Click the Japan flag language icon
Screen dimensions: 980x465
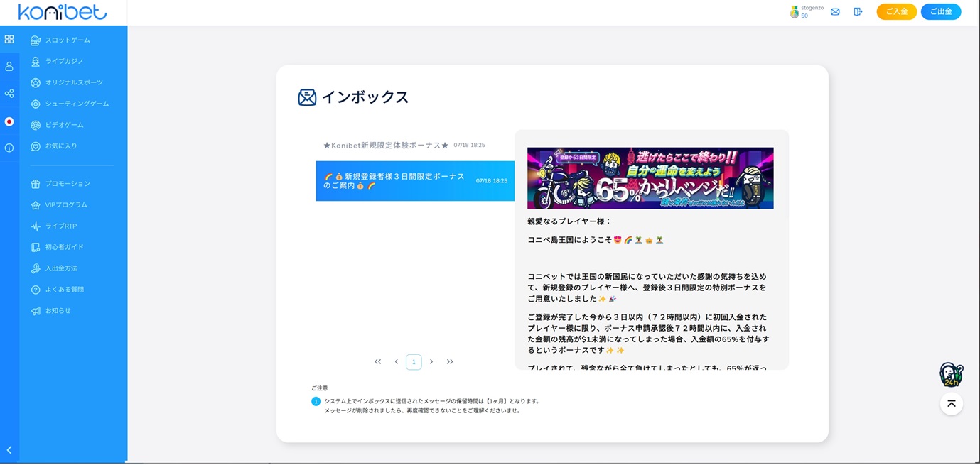point(9,121)
